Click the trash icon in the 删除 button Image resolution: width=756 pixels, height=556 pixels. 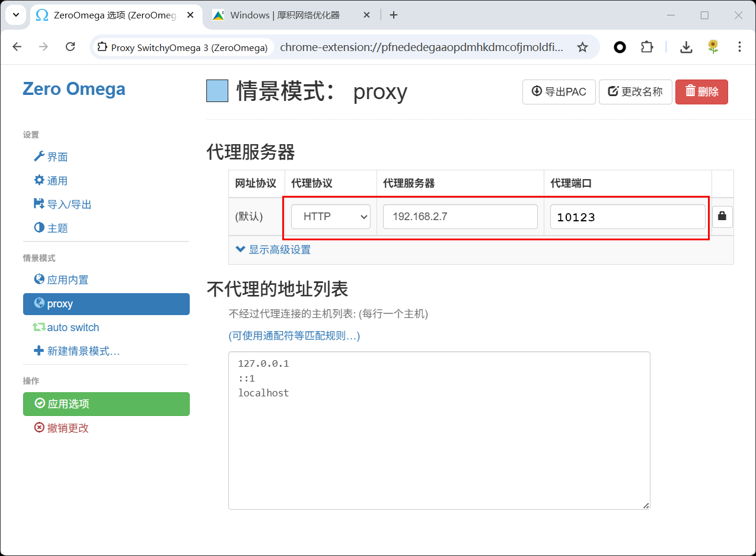tap(691, 91)
